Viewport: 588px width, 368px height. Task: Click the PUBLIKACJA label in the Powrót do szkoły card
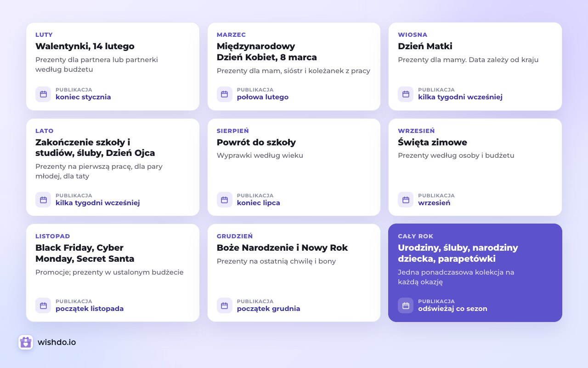[x=255, y=195]
